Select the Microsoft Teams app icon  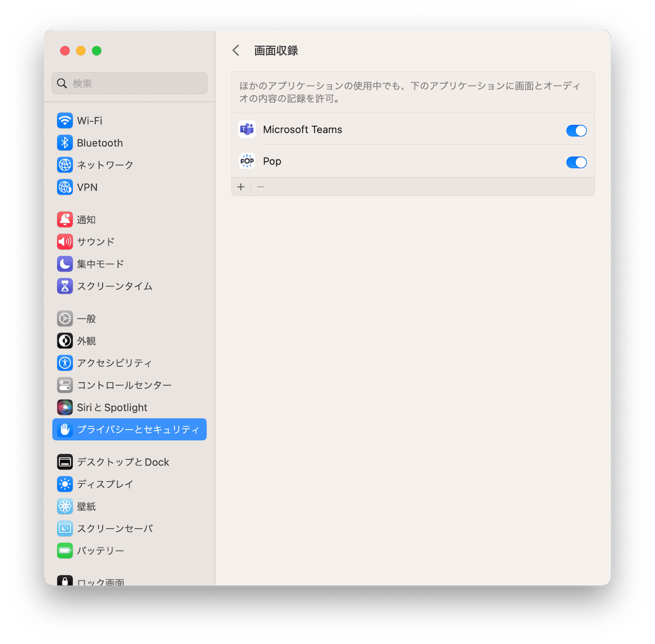(247, 129)
